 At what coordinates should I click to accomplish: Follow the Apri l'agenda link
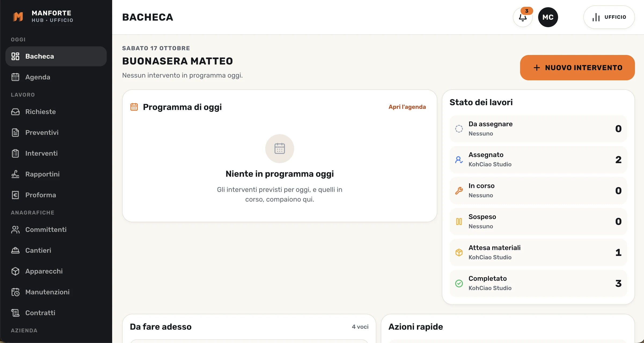click(407, 107)
